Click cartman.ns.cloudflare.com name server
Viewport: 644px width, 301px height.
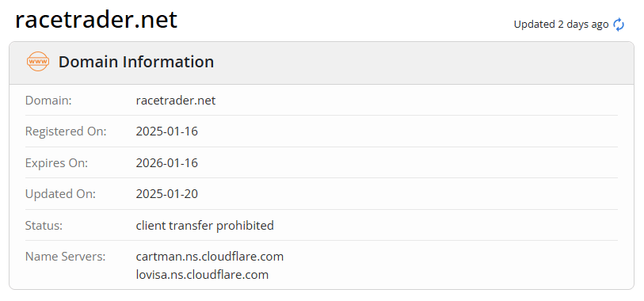209,257
